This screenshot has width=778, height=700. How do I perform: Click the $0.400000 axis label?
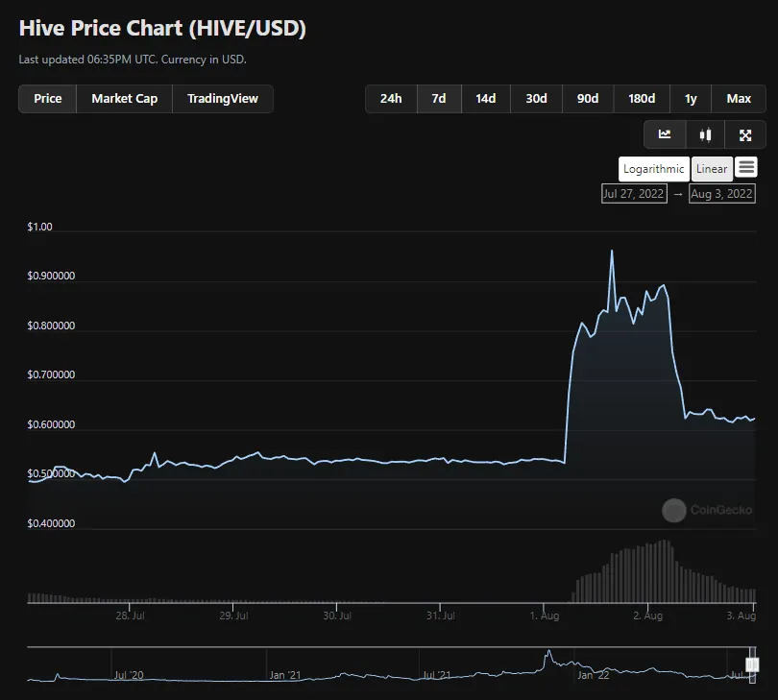[51, 523]
